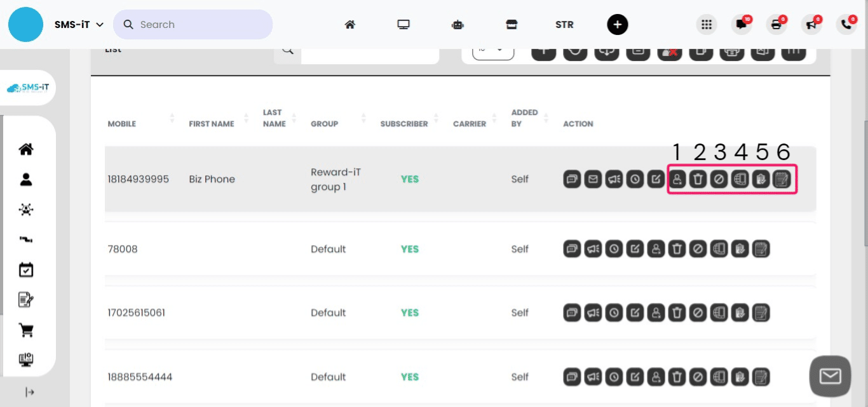Sort the table by SUBSCRIBER arrows
Viewport: 868px width, 407px height.
tap(437, 119)
